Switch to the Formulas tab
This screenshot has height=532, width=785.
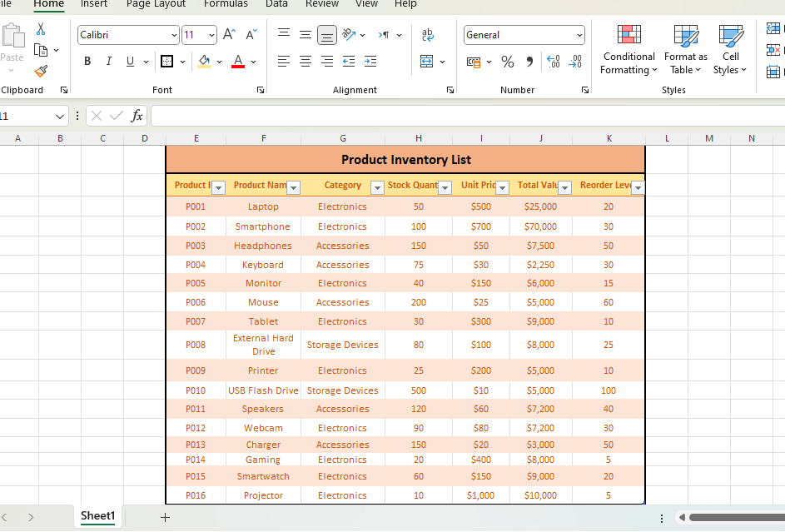[x=226, y=4]
